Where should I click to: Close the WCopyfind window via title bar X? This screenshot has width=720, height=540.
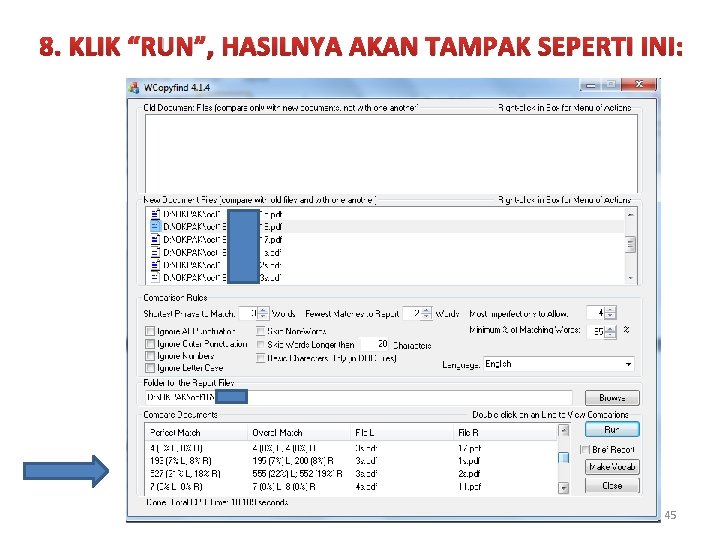pos(639,84)
